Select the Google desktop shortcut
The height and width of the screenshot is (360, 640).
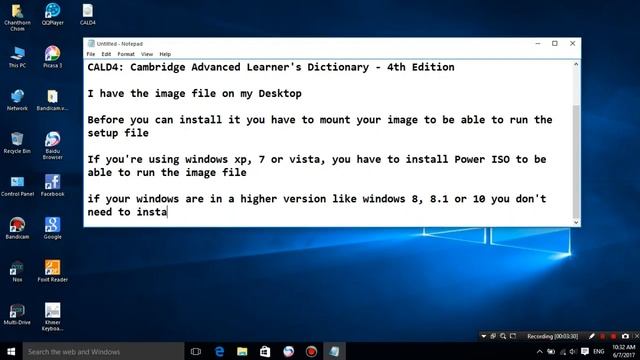[x=53, y=229]
